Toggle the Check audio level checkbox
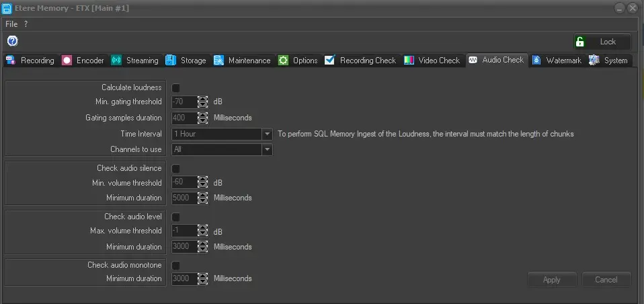The height and width of the screenshot is (304, 644). (176, 217)
